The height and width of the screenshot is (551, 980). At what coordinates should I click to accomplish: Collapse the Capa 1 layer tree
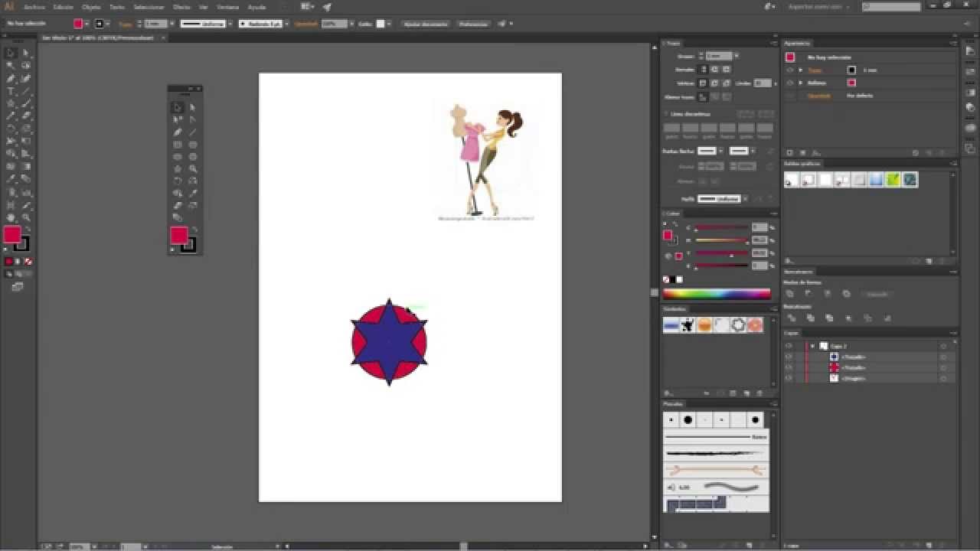(812, 346)
